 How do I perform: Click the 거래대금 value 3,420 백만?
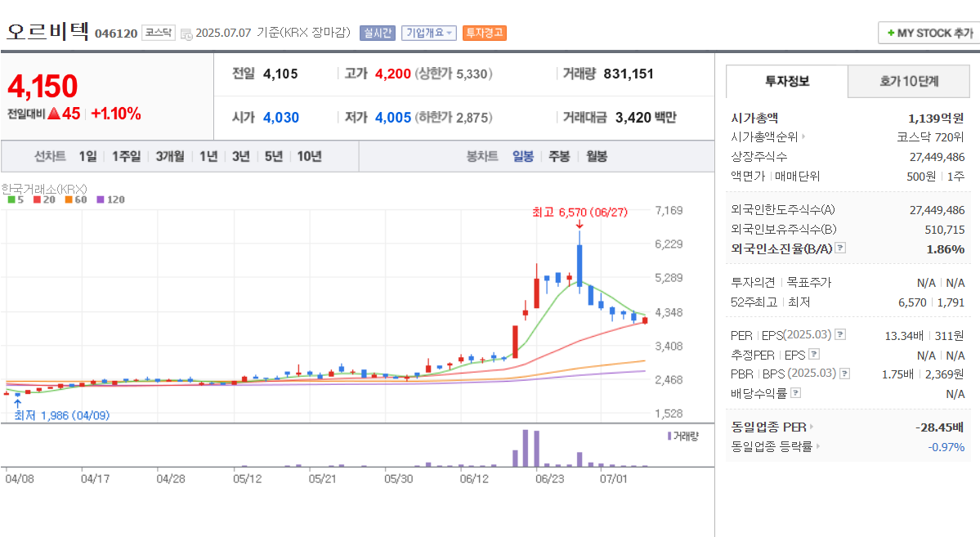(646, 118)
